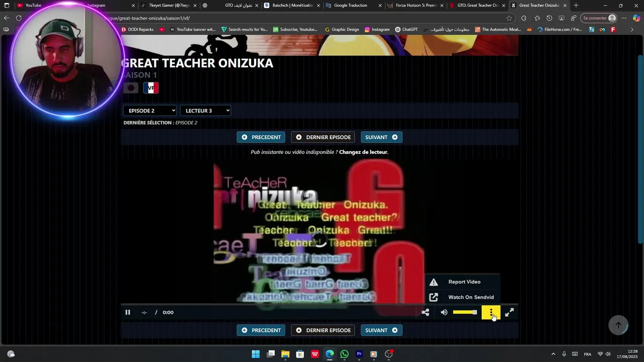This screenshot has width=644, height=362.
Task: Switch to the 7keyet Gamer TikTok tab
Action: click(x=169, y=6)
